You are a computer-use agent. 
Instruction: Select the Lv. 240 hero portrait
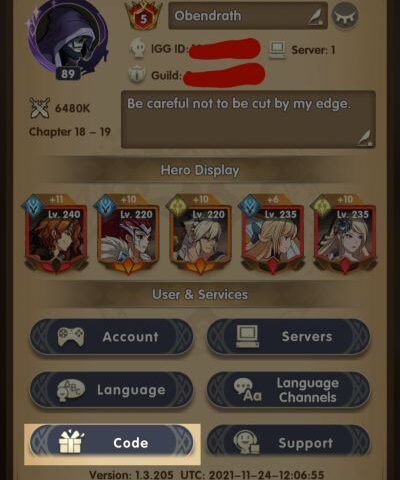click(x=56, y=235)
